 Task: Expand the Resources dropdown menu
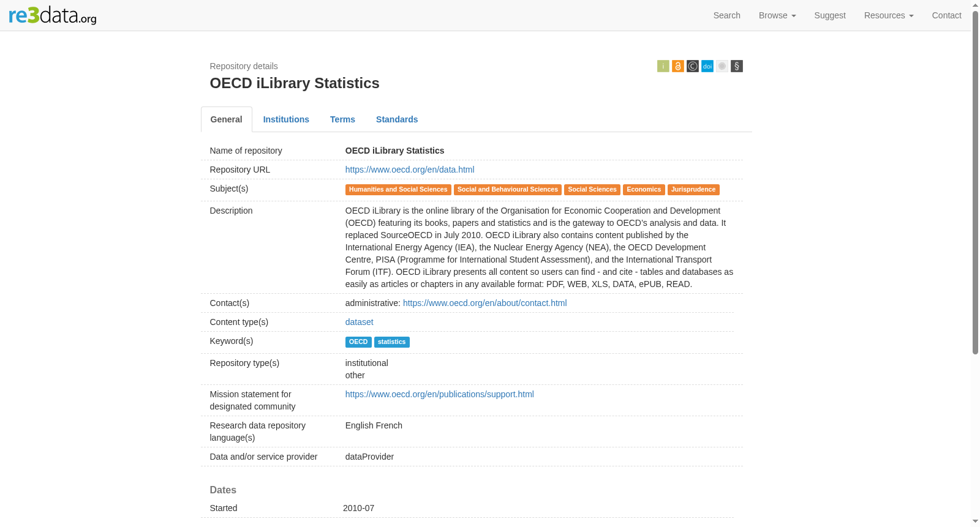(x=889, y=15)
